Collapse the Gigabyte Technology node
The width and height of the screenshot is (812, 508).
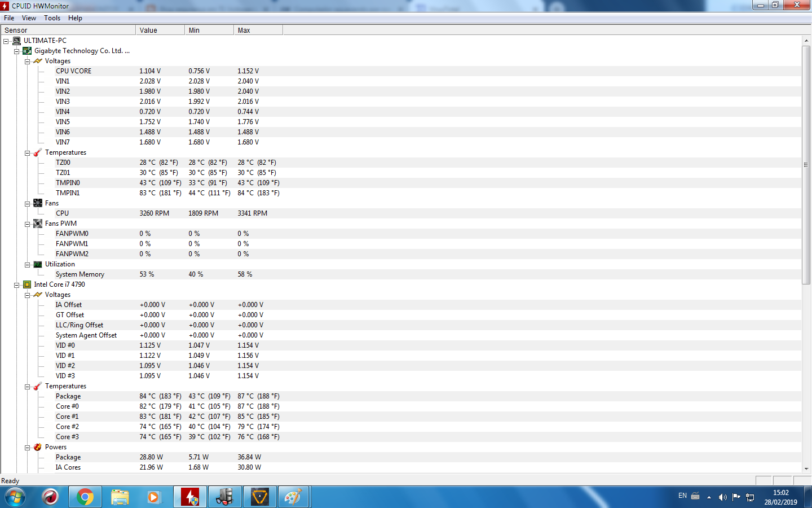pyautogui.click(x=17, y=51)
